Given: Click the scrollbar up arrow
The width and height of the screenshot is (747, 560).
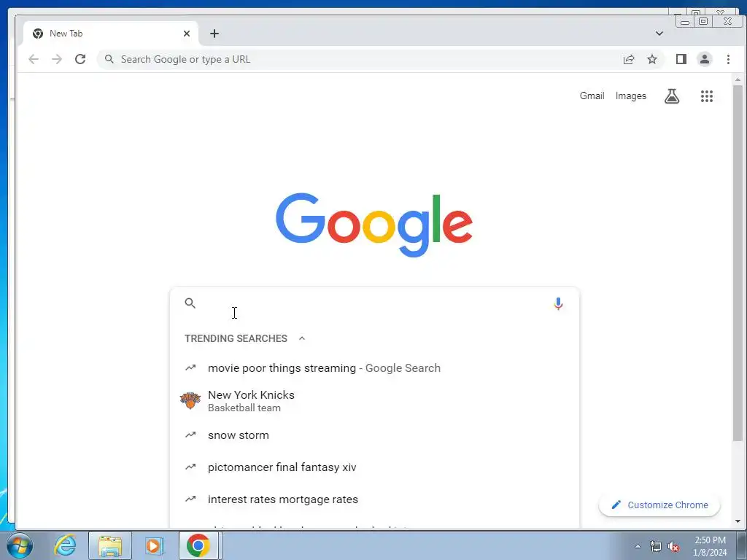Looking at the screenshot, I should 738,79.
